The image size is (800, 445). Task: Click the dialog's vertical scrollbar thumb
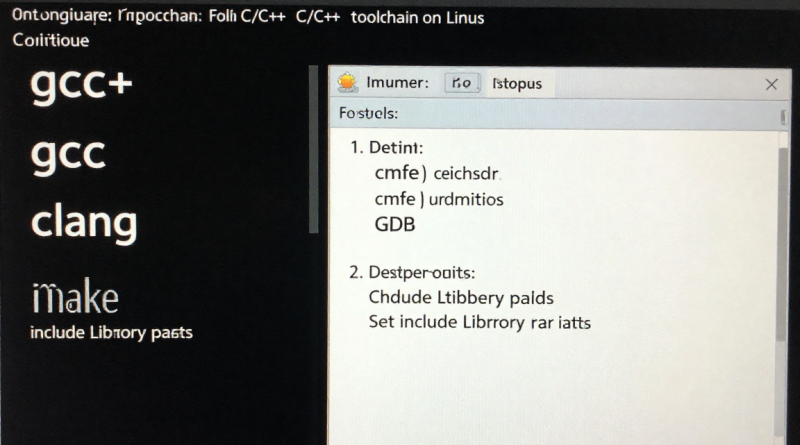pyautogui.click(x=781, y=245)
